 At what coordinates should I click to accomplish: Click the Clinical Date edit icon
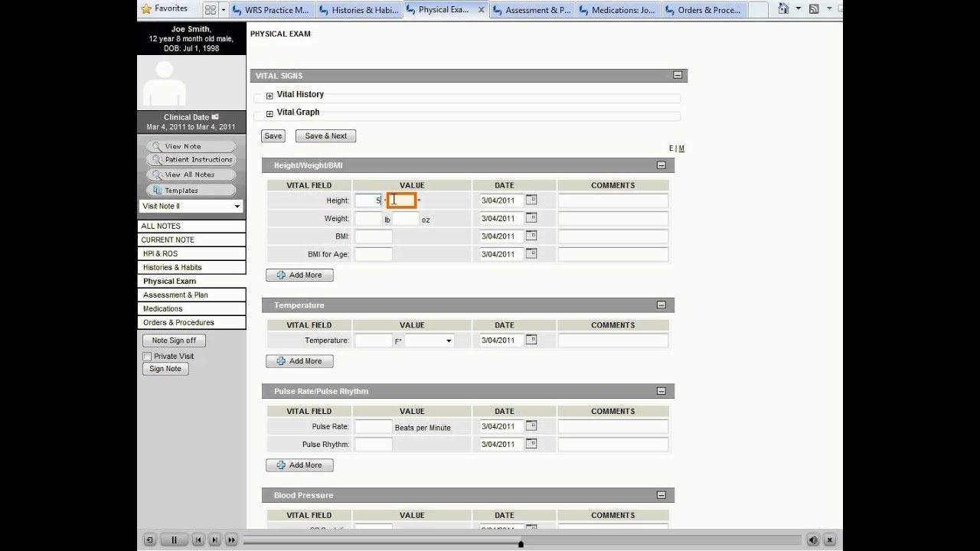pyautogui.click(x=215, y=117)
